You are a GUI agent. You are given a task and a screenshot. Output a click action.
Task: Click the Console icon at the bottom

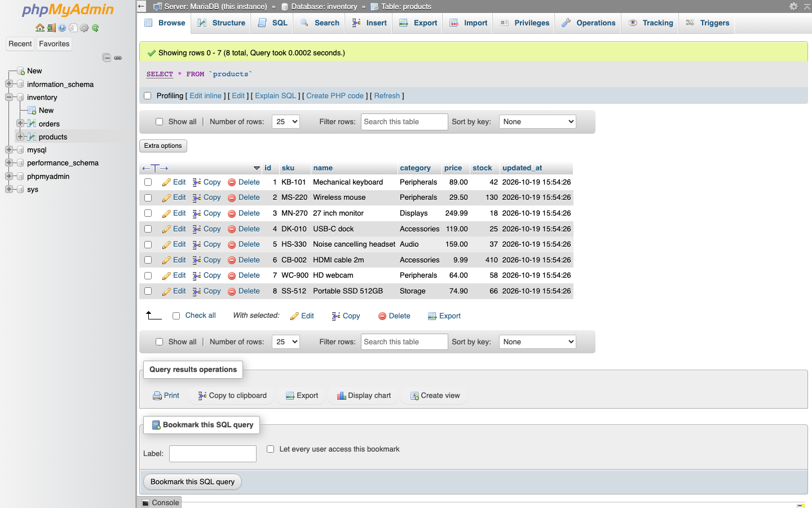click(x=146, y=503)
